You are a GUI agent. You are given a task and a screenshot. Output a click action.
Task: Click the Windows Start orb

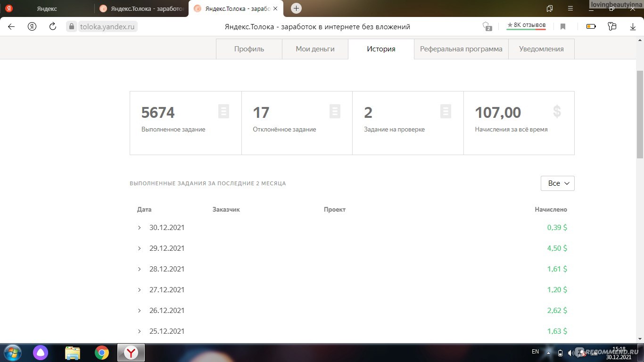point(12,353)
